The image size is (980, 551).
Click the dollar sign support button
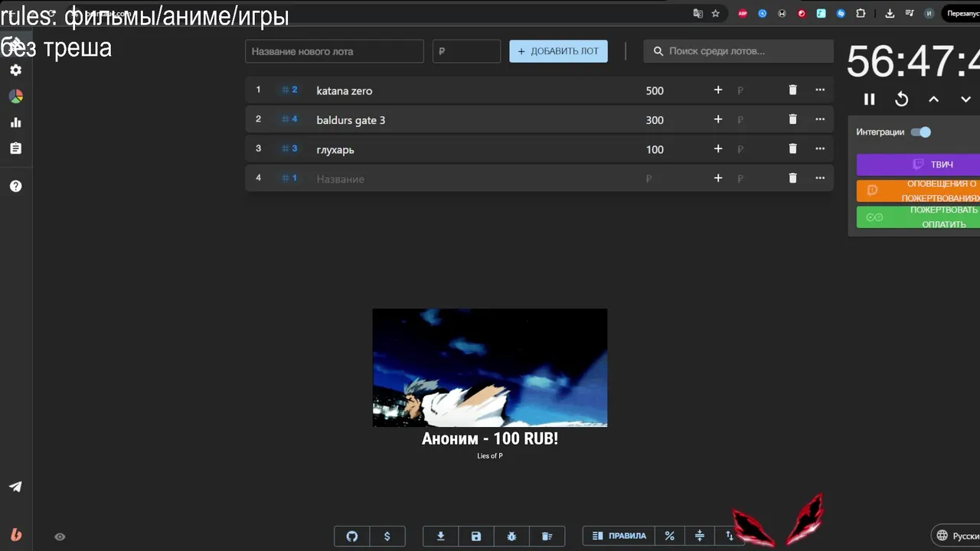tap(387, 536)
